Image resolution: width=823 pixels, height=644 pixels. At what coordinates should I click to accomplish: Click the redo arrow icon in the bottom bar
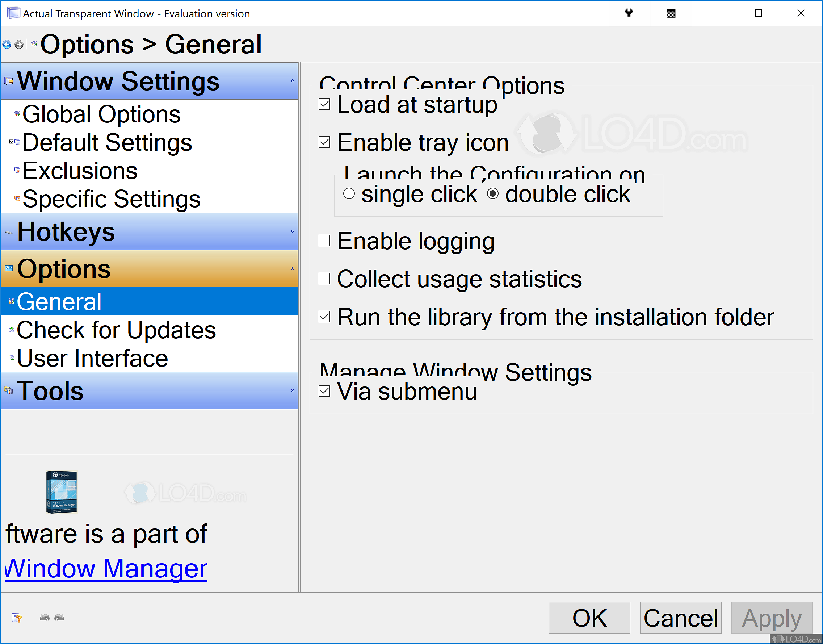click(59, 618)
